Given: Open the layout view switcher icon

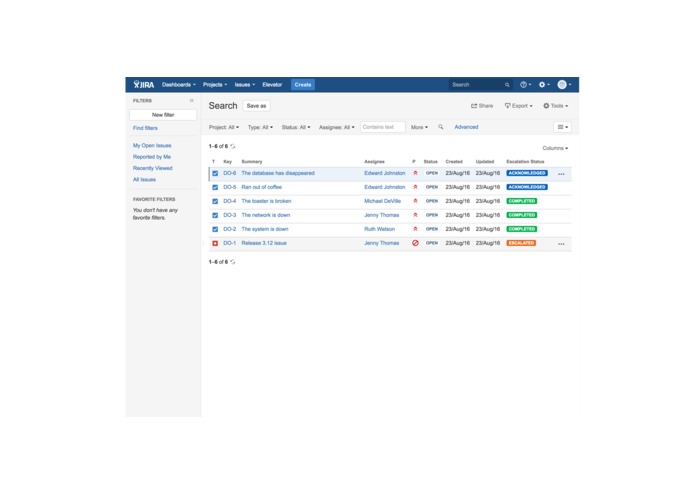Looking at the screenshot, I should 562,127.
